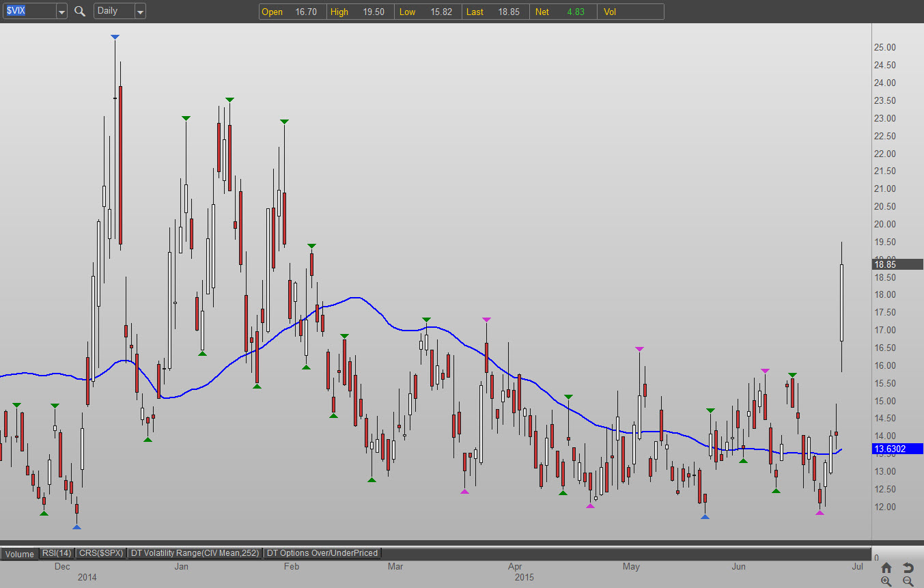
Task: Click the undo arrow icon
Action: 908,568
